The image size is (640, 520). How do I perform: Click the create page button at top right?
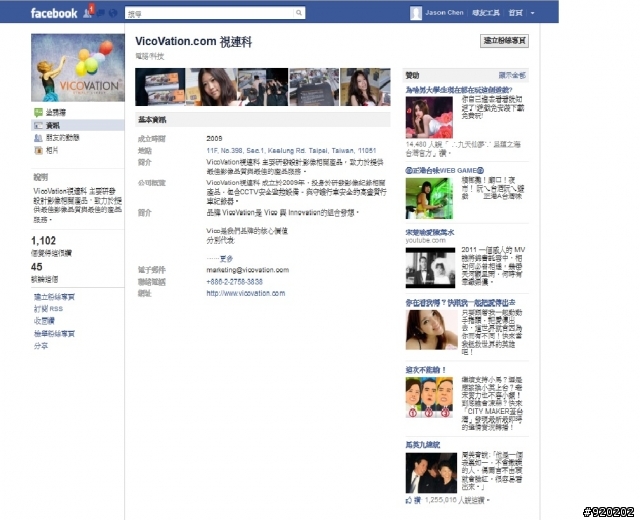click(x=504, y=41)
